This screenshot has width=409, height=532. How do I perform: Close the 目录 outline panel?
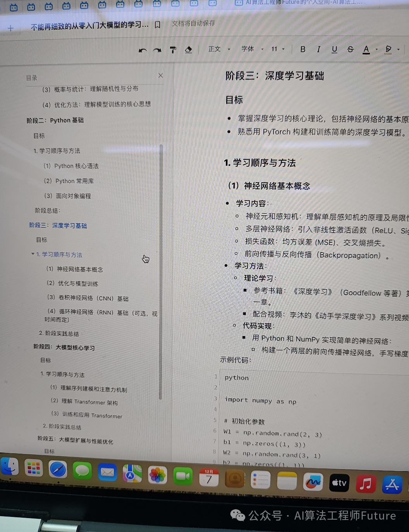point(160,76)
